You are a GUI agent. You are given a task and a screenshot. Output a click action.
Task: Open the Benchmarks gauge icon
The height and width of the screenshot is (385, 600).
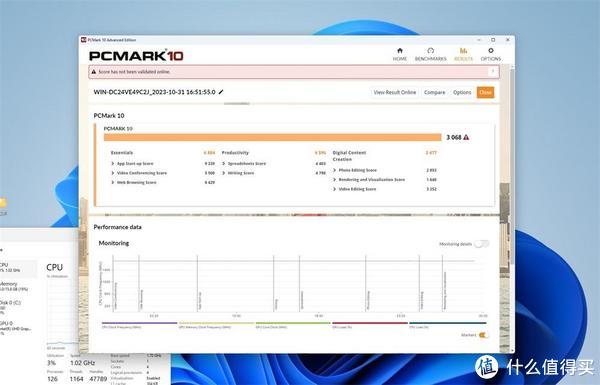click(x=430, y=51)
